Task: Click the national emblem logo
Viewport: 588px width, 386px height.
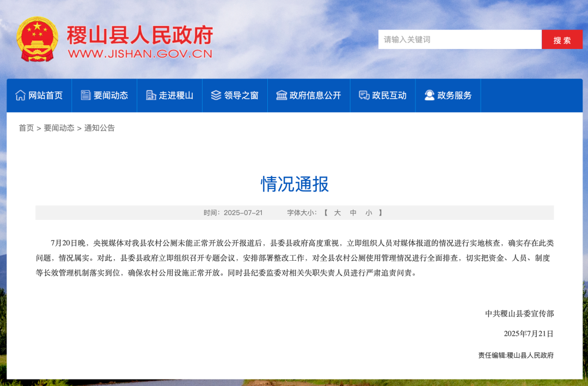Action: tap(36, 40)
